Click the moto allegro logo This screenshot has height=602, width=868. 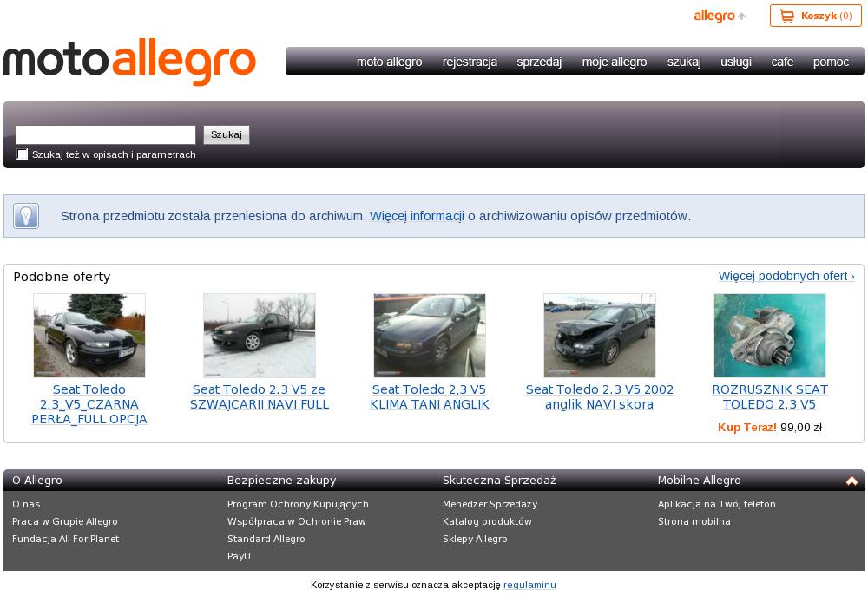click(x=130, y=62)
